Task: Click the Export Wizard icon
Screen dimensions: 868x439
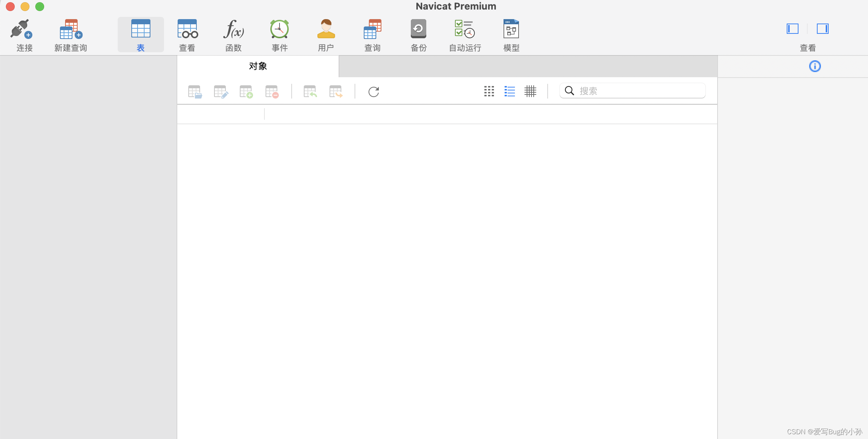Action: pyautogui.click(x=336, y=92)
